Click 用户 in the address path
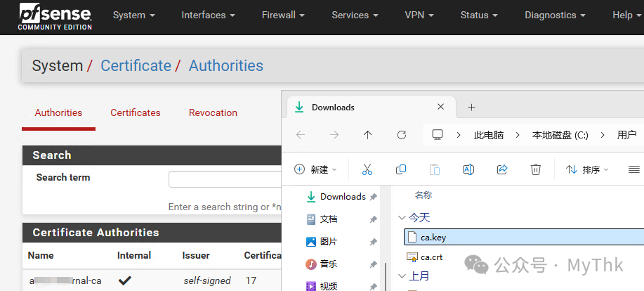The image size is (644, 291). click(x=626, y=135)
